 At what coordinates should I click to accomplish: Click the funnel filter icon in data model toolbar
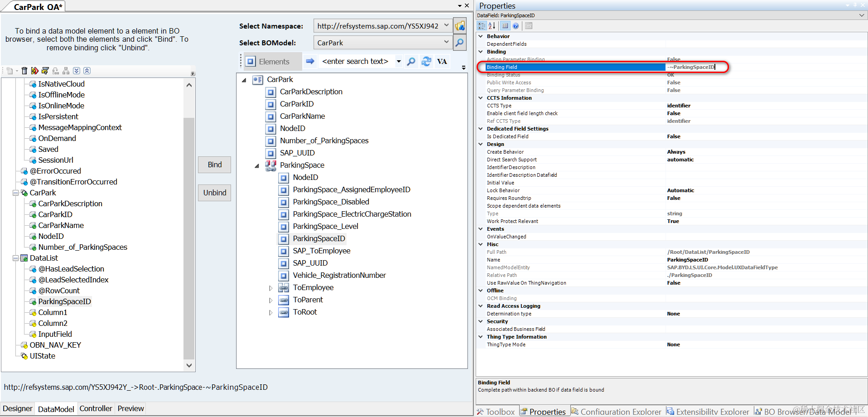(45, 71)
